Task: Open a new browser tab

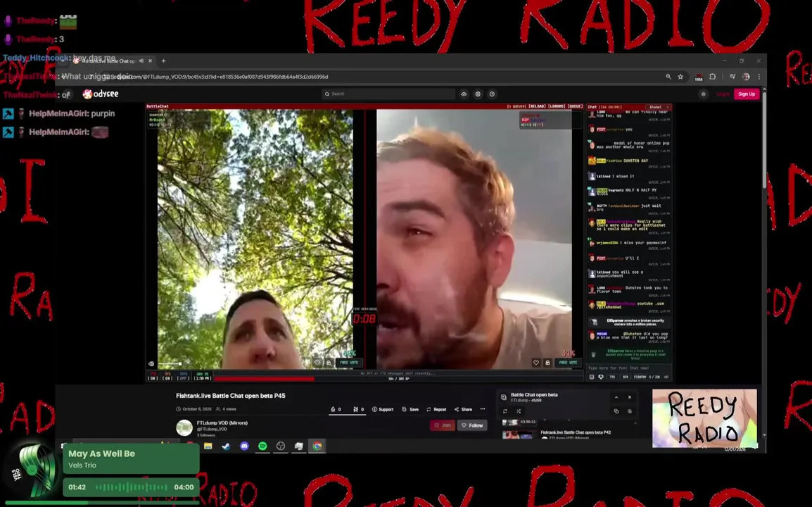Action: pos(164,61)
